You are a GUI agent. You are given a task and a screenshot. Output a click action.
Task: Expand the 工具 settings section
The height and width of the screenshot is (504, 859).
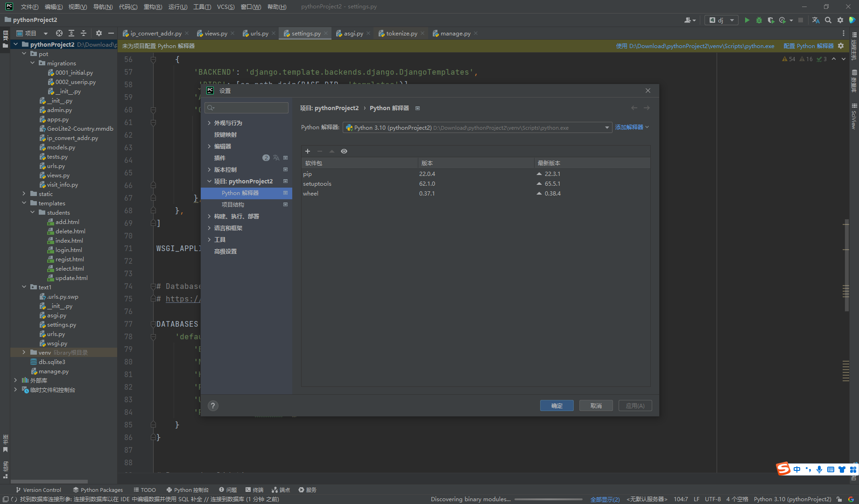(x=209, y=239)
